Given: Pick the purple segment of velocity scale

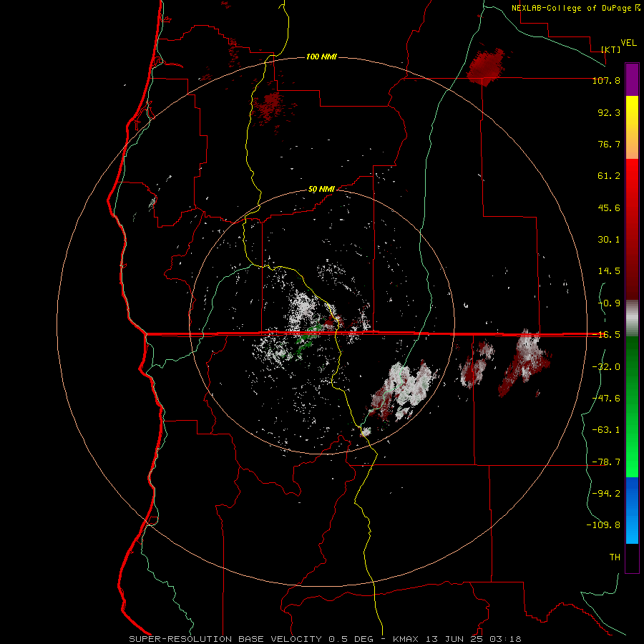Looking at the screenshot, I should (x=632, y=80).
